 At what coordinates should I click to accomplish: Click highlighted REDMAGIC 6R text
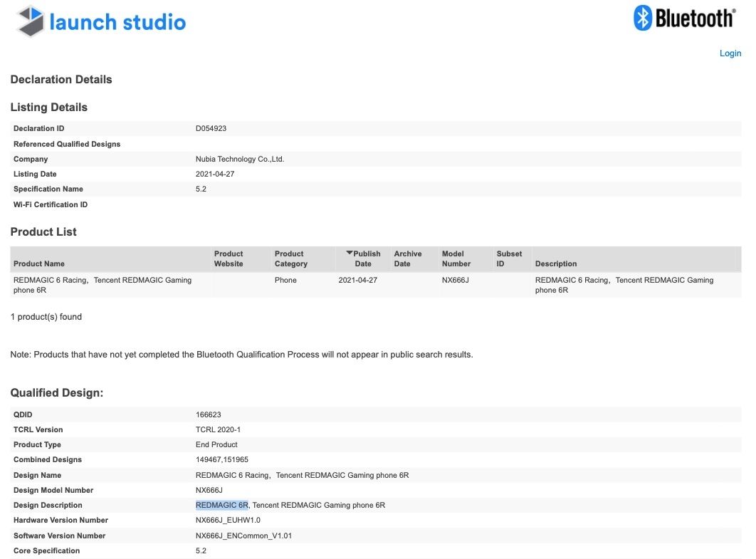222,505
